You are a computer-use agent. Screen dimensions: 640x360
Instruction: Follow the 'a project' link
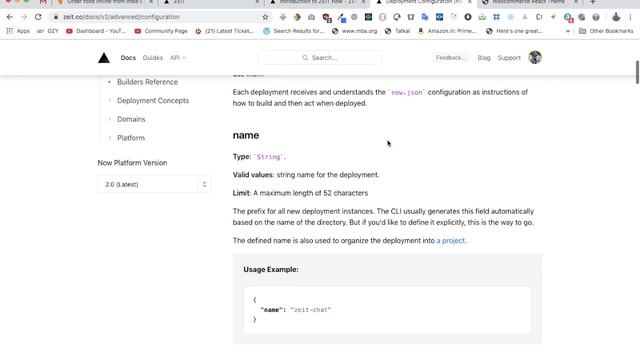click(x=451, y=241)
